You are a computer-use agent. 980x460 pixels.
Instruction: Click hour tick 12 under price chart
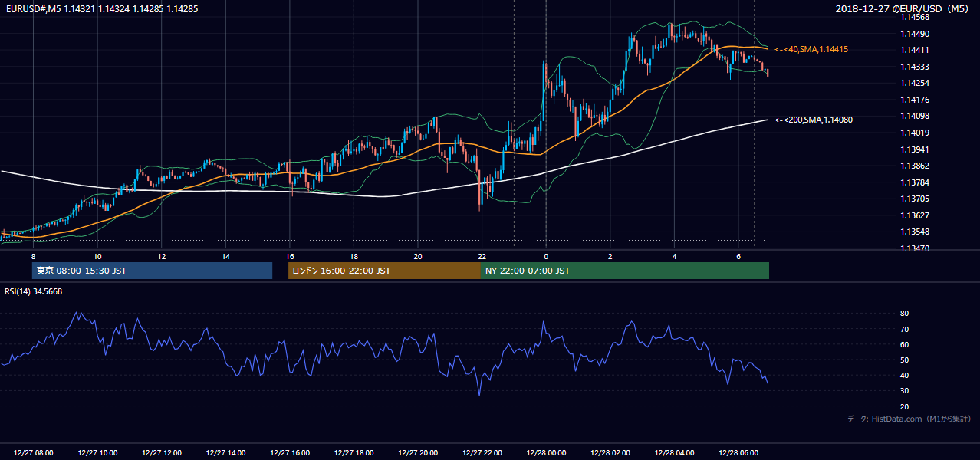tap(162, 256)
